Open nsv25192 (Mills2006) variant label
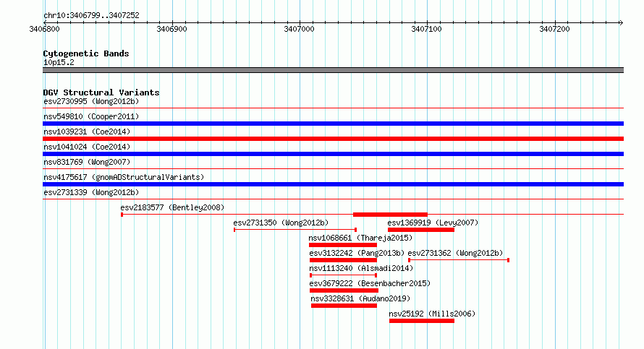 432,314
